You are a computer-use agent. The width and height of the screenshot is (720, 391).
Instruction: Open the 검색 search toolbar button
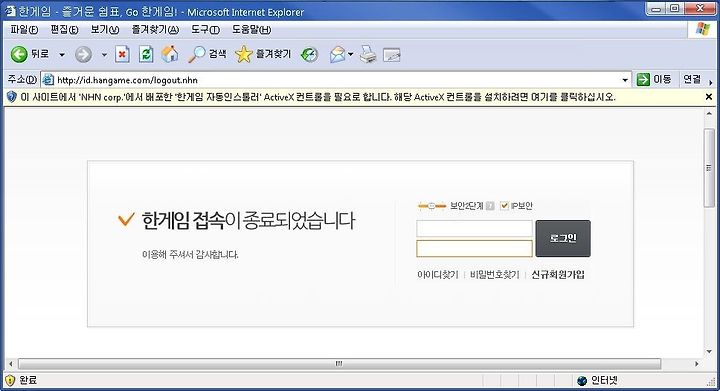(x=207, y=55)
